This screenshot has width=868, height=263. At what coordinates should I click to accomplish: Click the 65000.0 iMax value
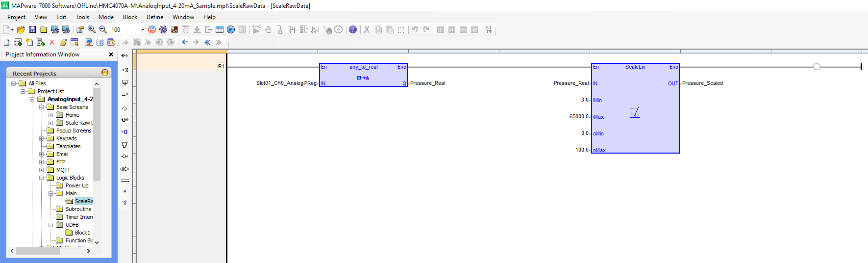(x=579, y=116)
